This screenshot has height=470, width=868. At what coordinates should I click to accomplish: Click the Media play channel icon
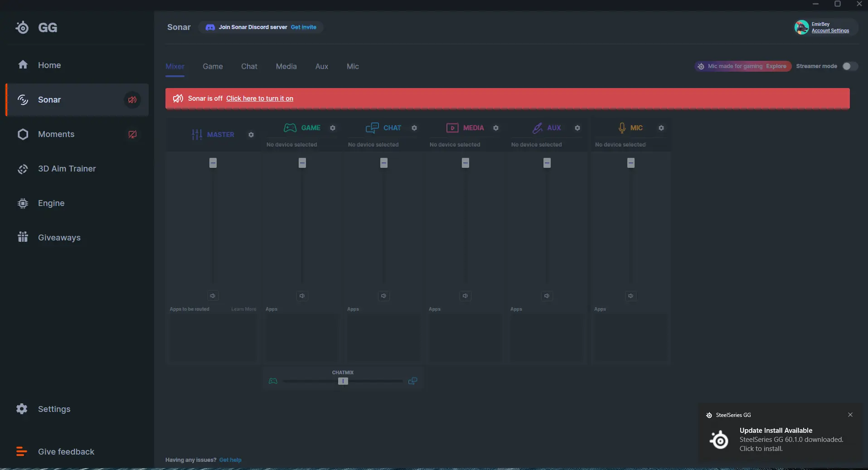452,128
